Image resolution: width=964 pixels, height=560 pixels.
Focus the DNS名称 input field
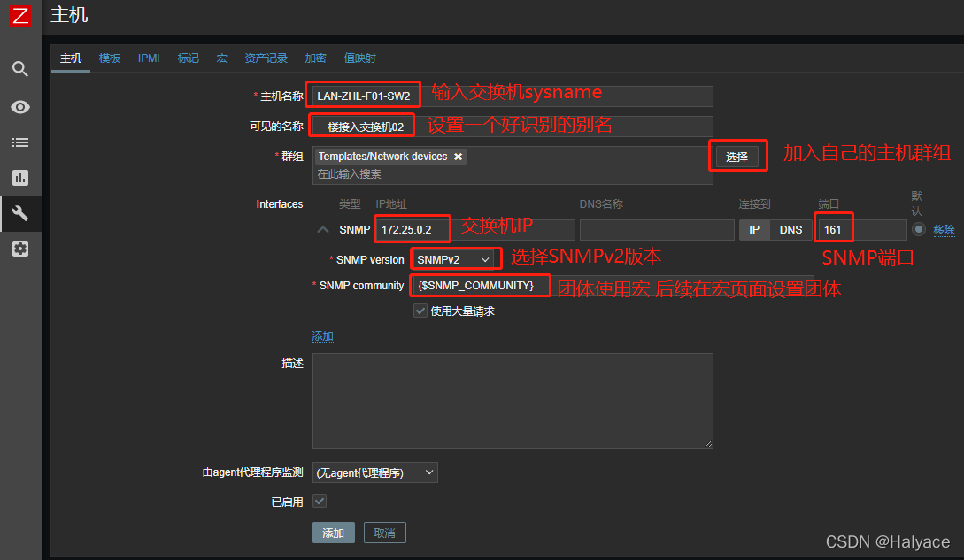[x=657, y=229]
